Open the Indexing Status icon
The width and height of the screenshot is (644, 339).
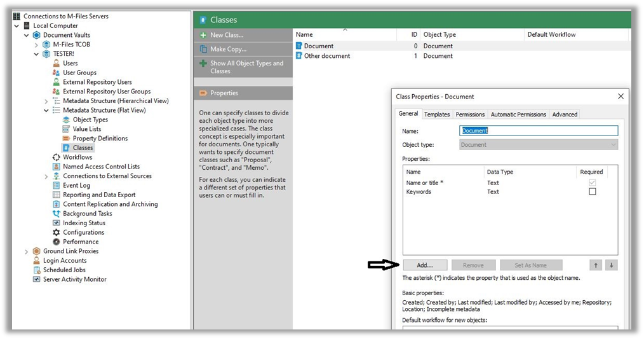(57, 223)
